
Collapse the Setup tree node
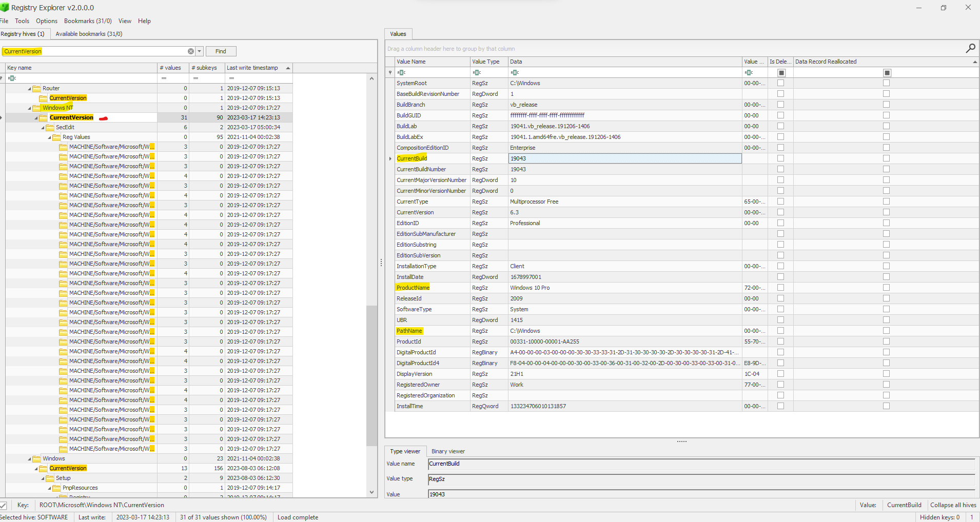43,478
